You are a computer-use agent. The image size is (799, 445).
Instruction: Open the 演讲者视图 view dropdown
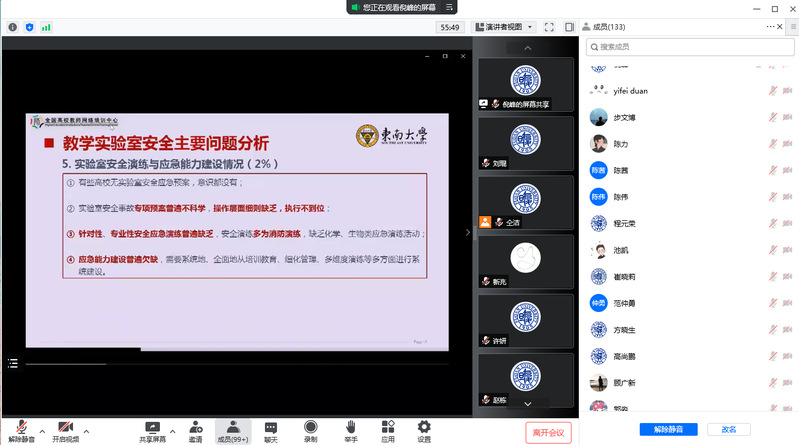pos(507,27)
